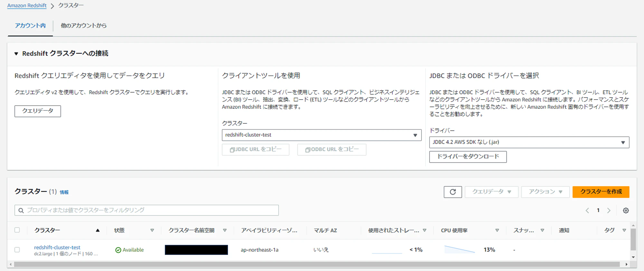Collapse the Redshift クラスターへの接続 section

(x=16, y=54)
